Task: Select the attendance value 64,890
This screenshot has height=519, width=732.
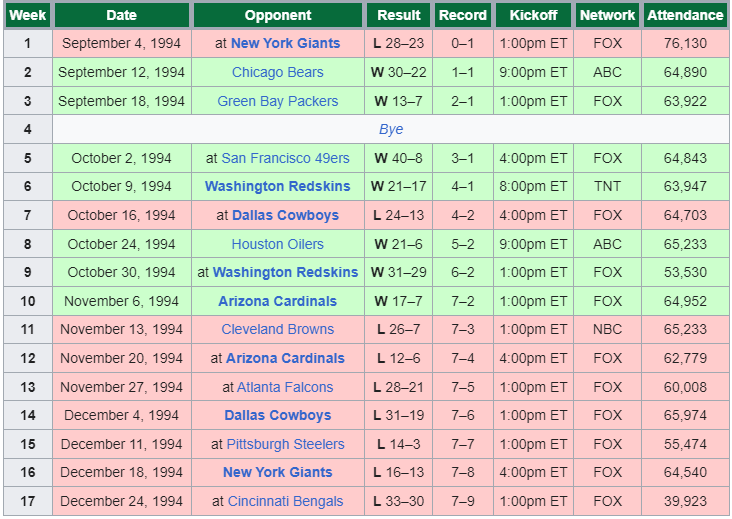Action: [685, 72]
